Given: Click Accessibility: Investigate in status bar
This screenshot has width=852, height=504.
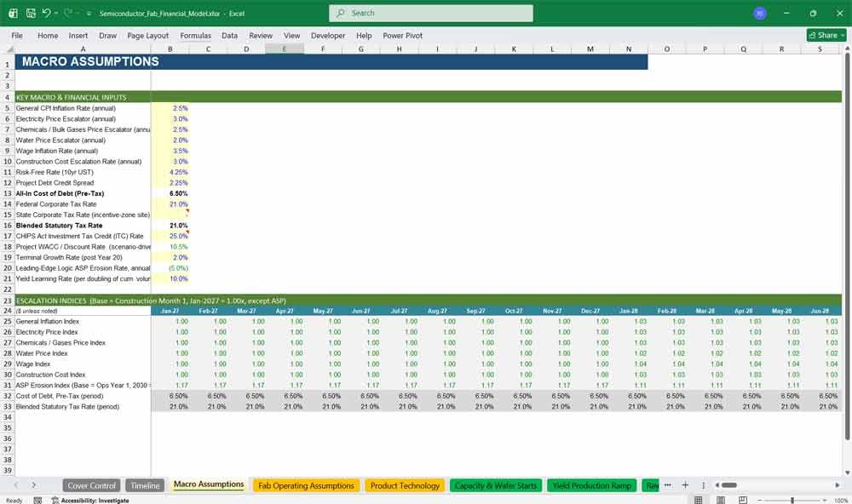Looking at the screenshot, I should click(x=90, y=501).
